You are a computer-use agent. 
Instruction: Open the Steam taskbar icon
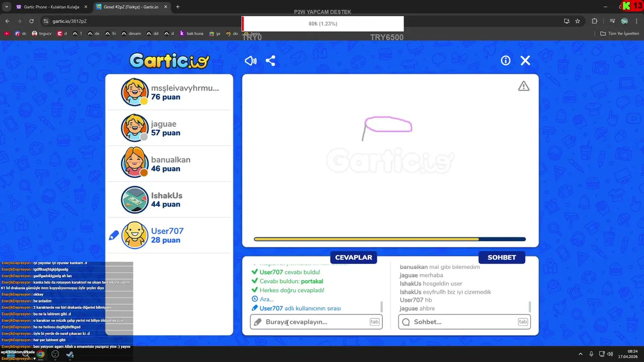(70, 354)
